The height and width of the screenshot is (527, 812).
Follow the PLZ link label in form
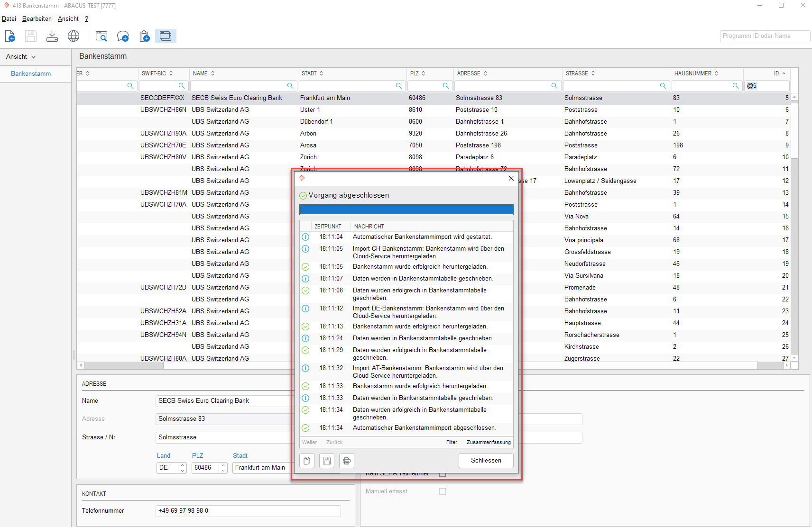(197, 455)
